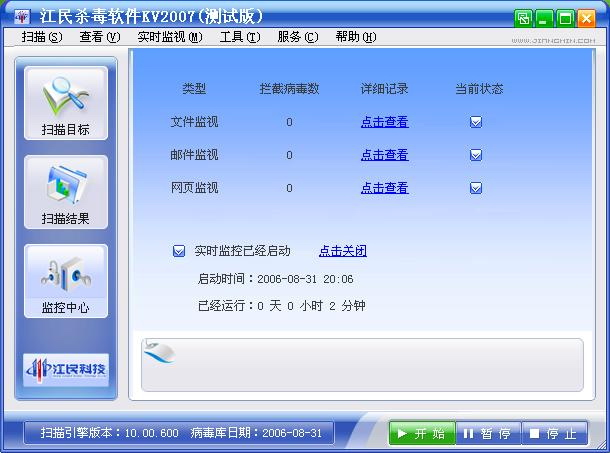View 文件监视 detail log via 点击查看
Screen dimensions: 610x453
(385, 122)
